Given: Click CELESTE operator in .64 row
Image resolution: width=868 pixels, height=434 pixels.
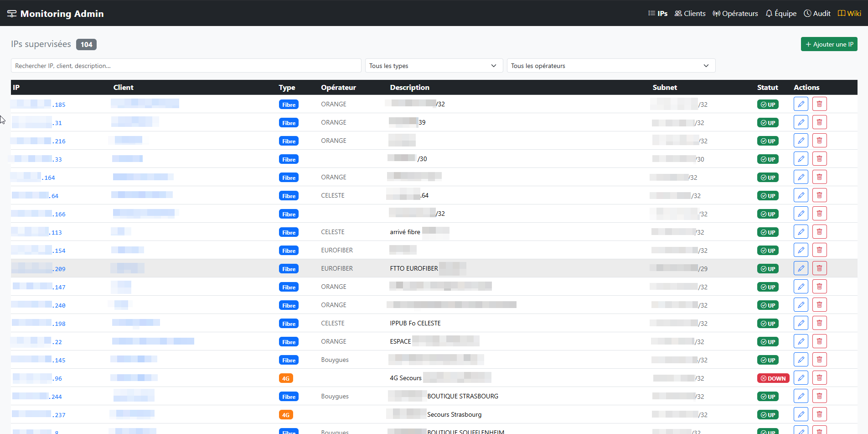Looking at the screenshot, I should click(x=333, y=195).
